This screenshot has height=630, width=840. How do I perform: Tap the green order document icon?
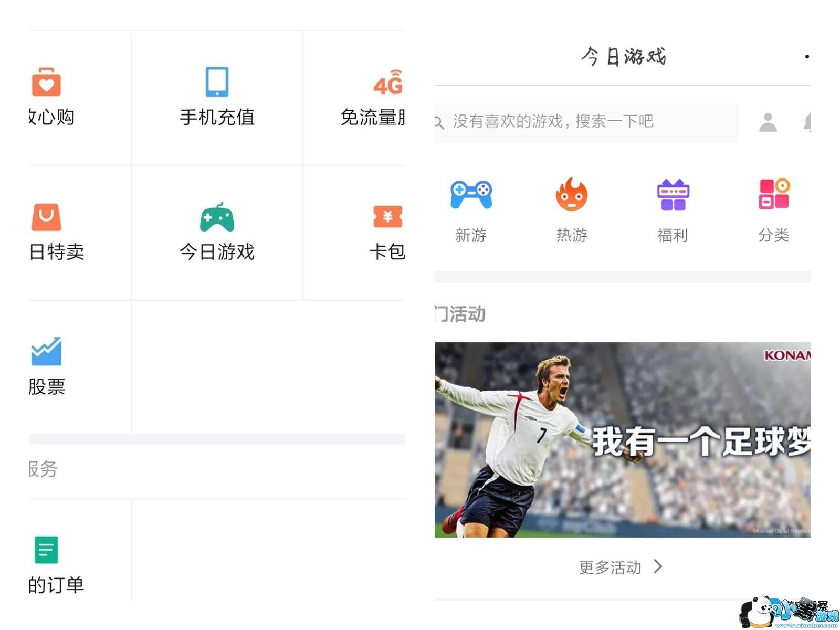point(46,550)
